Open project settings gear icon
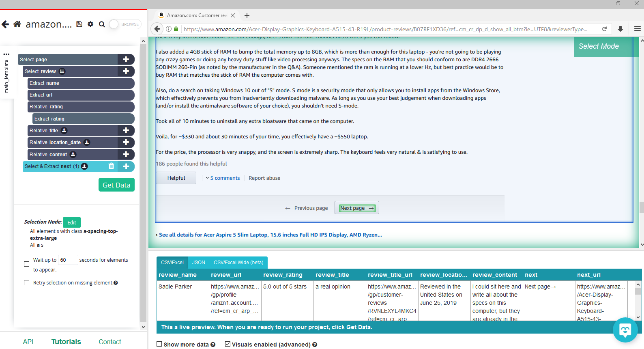The width and height of the screenshot is (644, 349). click(90, 24)
